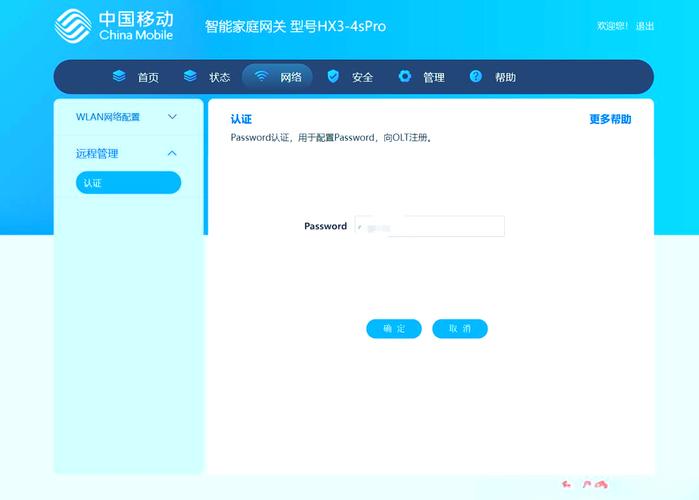The width and height of the screenshot is (699, 500).
Task: Collapse the 远程管理 chevron
Action: [x=172, y=153]
